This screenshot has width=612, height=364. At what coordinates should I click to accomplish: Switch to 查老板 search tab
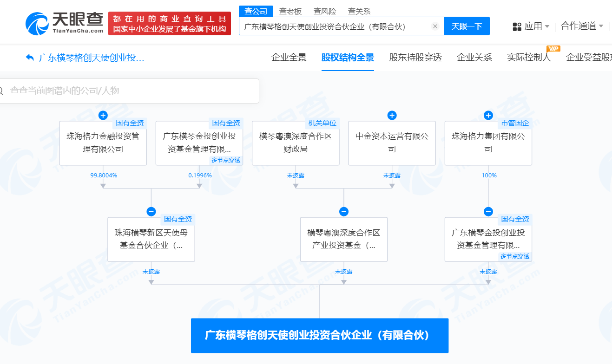point(290,11)
